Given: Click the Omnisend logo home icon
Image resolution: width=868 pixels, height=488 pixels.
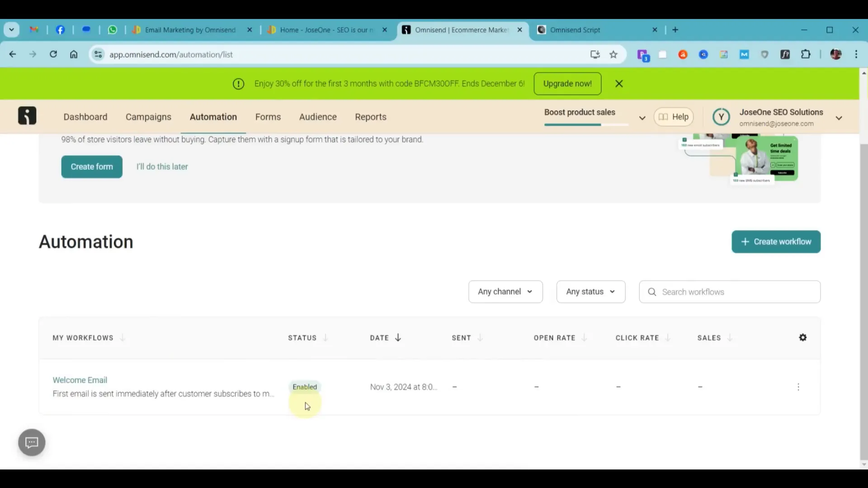Looking at the screenshot, I should [27, 116].
